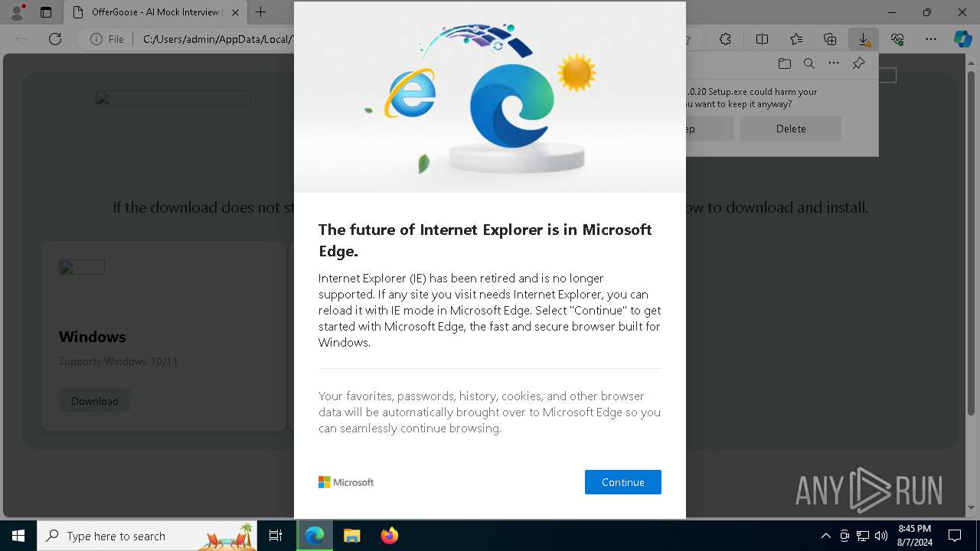Open the Windows Start menu
This screenshot has height=551, width=980.
(x=18, y=536)
